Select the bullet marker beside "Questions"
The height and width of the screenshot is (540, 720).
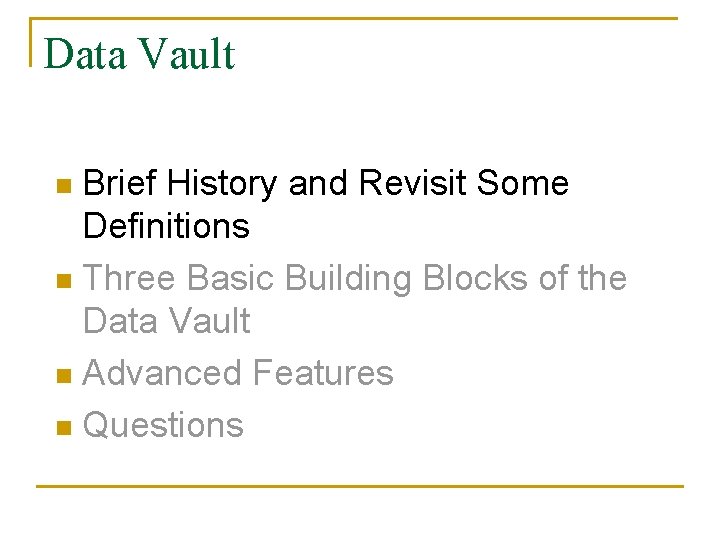[64, 427]
